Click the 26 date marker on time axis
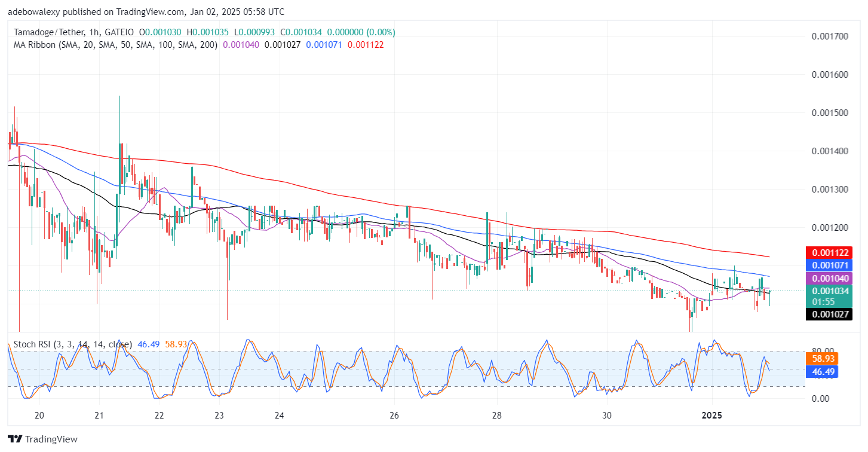This screenshot has height=452, width=868. pos(394,416)
